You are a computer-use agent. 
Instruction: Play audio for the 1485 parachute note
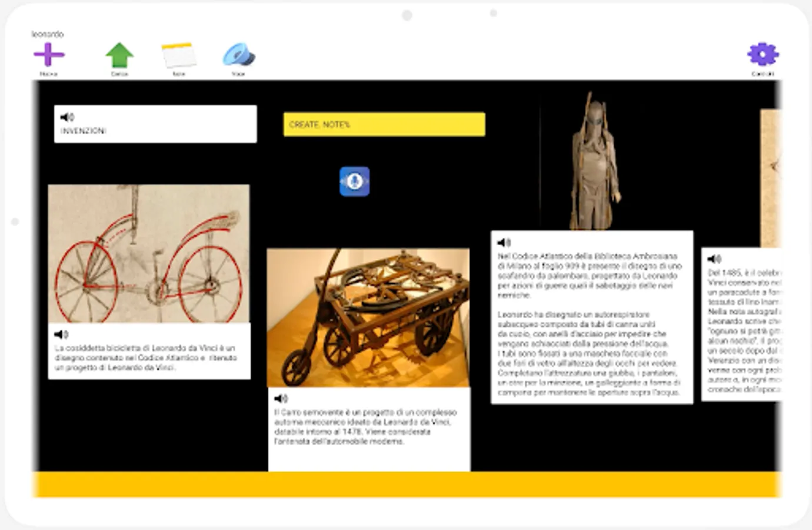[714, 259]
